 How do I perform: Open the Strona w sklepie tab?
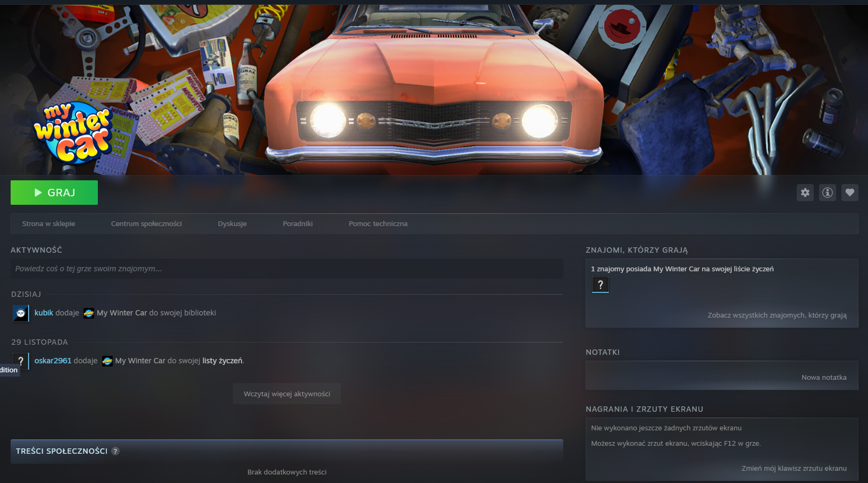(48, 224)
